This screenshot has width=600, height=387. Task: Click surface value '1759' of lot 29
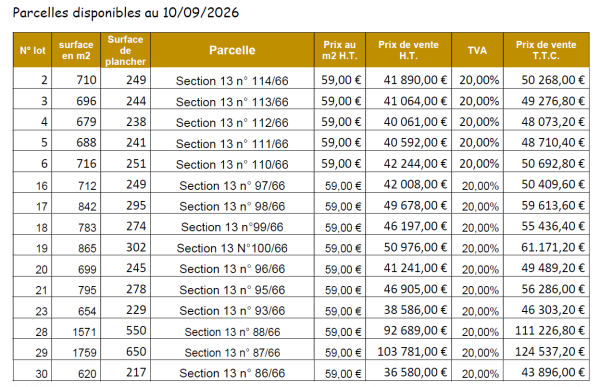(85, 353)
